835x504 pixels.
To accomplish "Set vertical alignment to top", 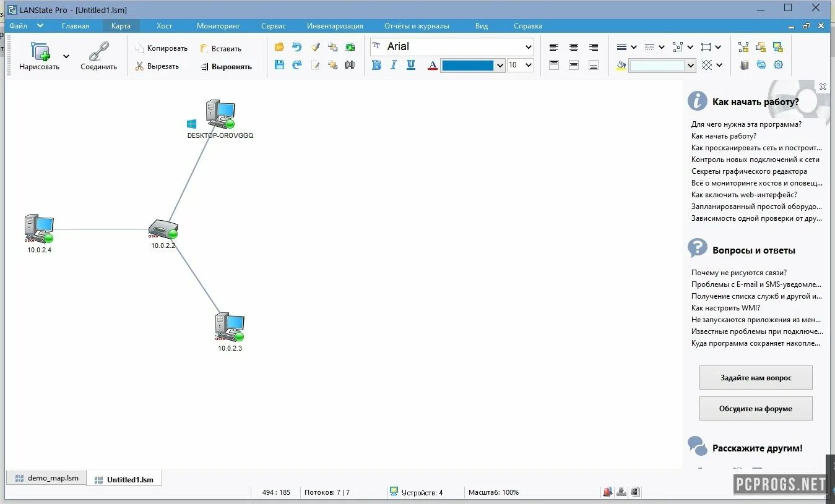I will pos(554,65).
